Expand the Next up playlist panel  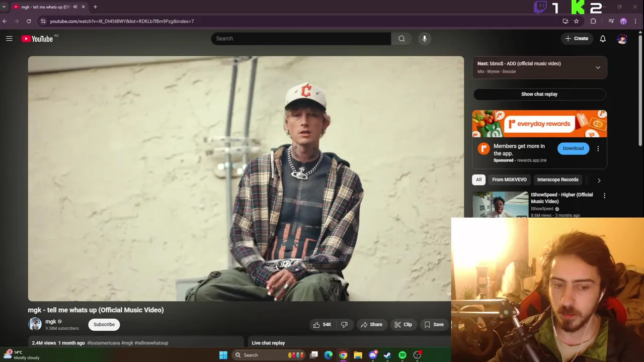(598, 67)
